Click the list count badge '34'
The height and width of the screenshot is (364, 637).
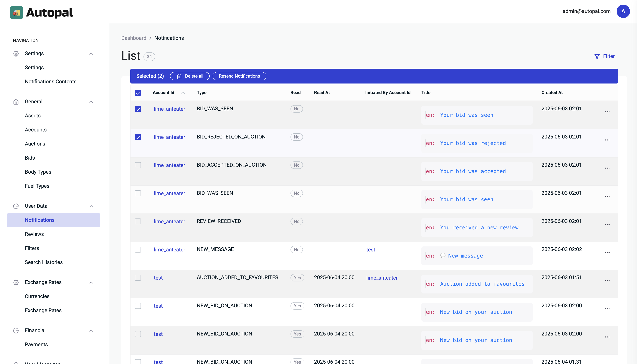149,57
